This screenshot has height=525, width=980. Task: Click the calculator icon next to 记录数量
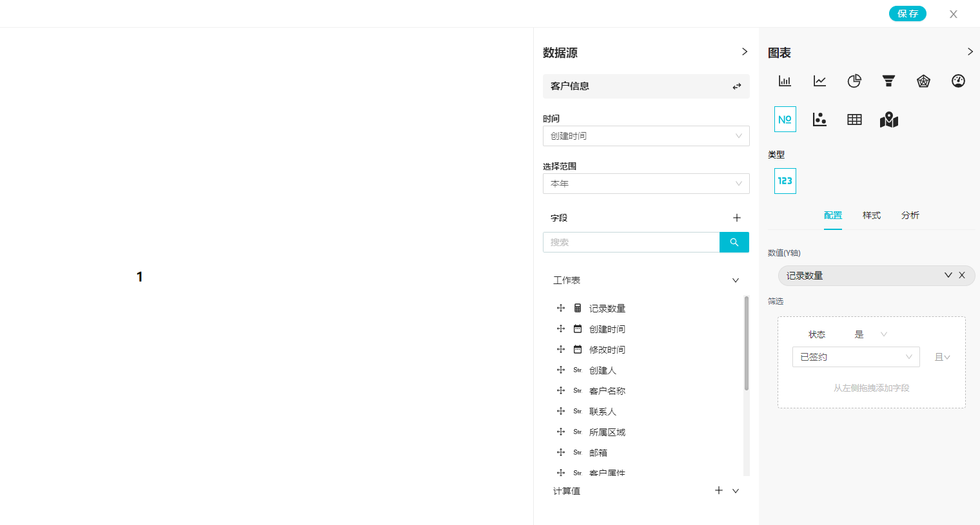click(578, 308)
